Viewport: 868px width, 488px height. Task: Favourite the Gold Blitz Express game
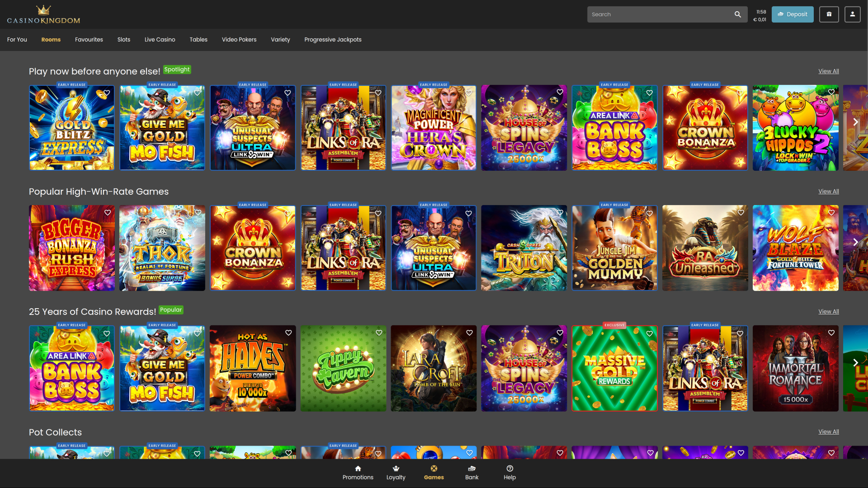pyautogui.click(x=107, y=92)
